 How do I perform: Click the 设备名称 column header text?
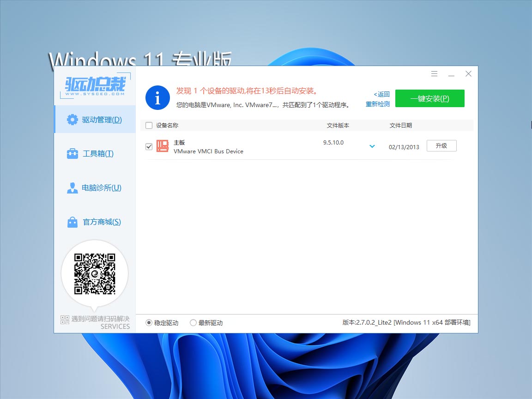[167, 126]
